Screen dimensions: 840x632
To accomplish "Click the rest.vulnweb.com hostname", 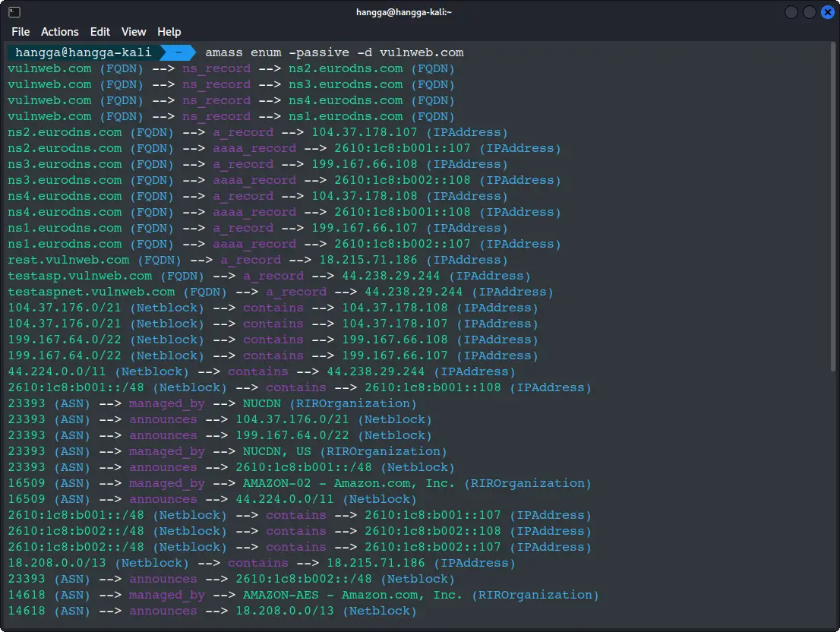I will [68, 260].
